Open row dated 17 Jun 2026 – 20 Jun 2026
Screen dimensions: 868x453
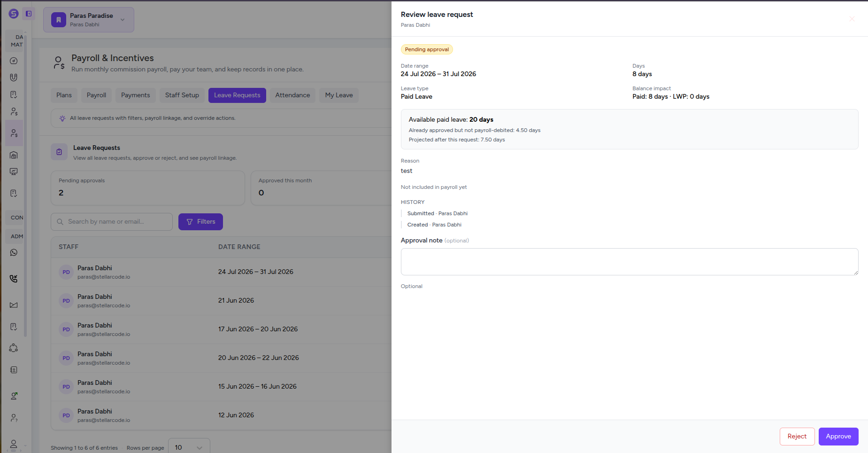tap(221, 329)
